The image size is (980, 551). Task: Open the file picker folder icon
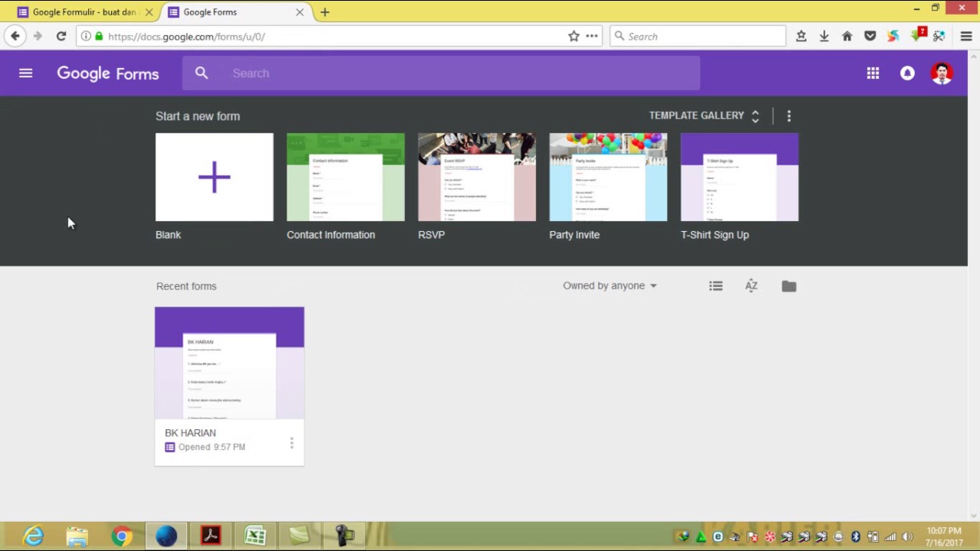[789, 286]
